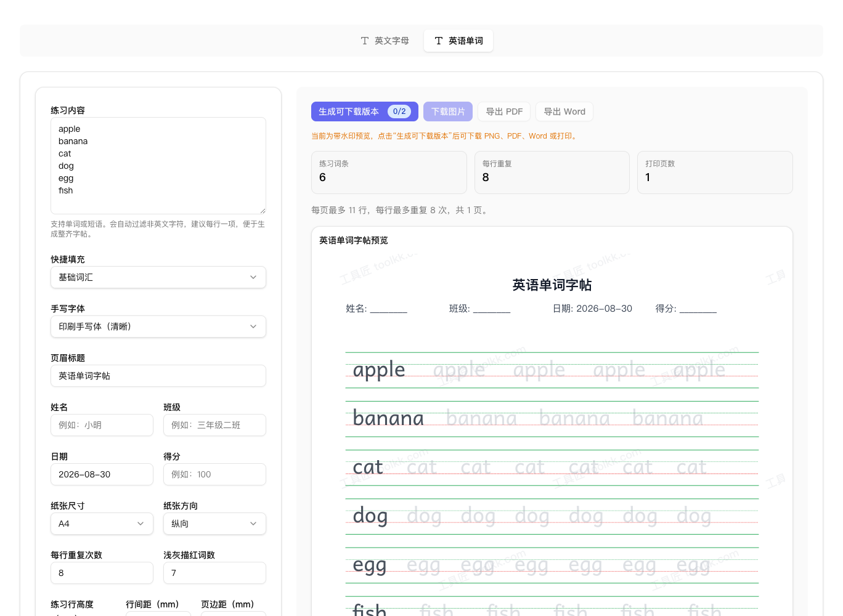Screen dimensions: 843x616
Task: Switch to the 英文字母 tab
Action: tap(385, 41)
